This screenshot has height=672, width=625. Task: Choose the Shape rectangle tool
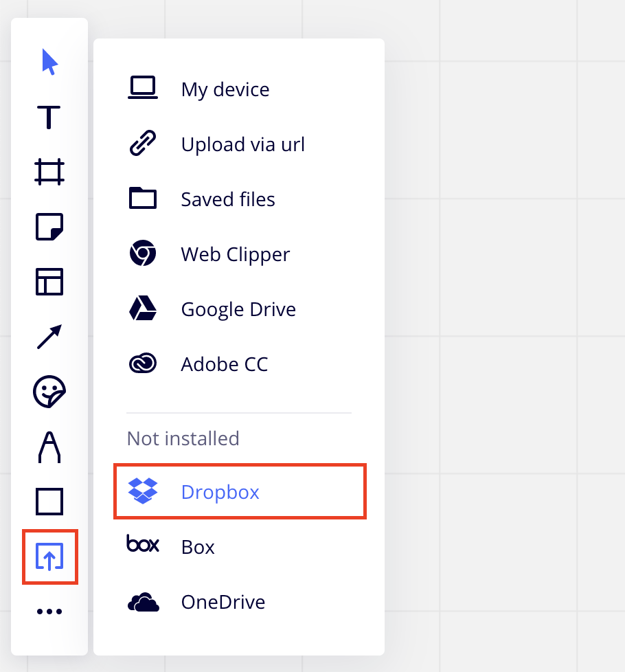click(x=49, y=502)
